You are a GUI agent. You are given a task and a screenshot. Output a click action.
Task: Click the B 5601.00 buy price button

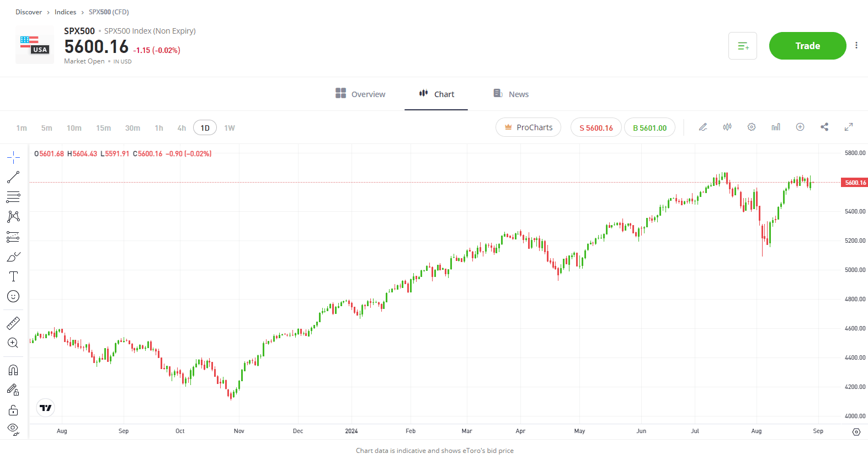(x=649, y=127)
